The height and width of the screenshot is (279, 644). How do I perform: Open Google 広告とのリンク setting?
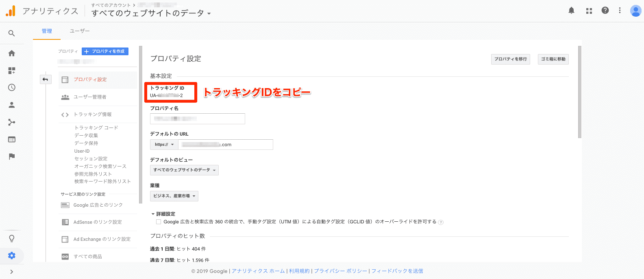[98, 205]
